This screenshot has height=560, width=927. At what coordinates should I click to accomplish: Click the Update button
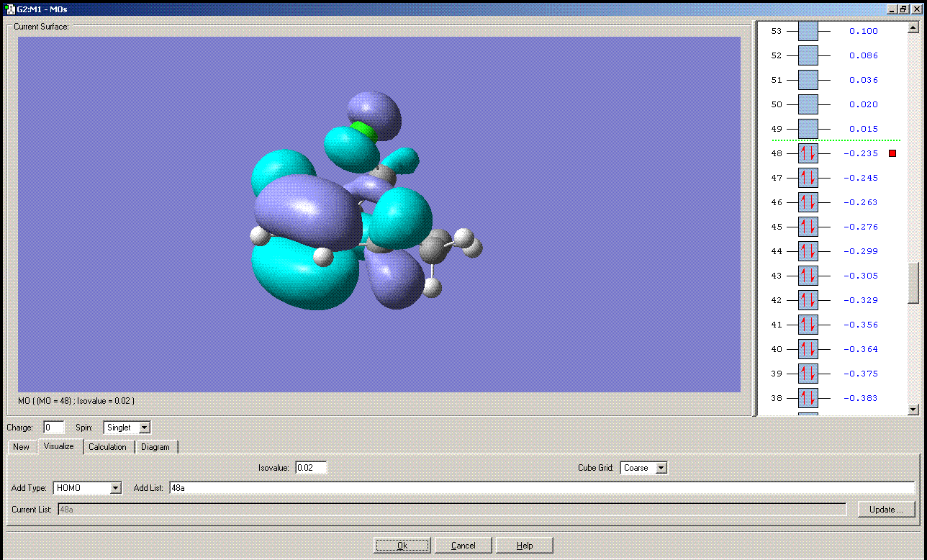[886, 510]
